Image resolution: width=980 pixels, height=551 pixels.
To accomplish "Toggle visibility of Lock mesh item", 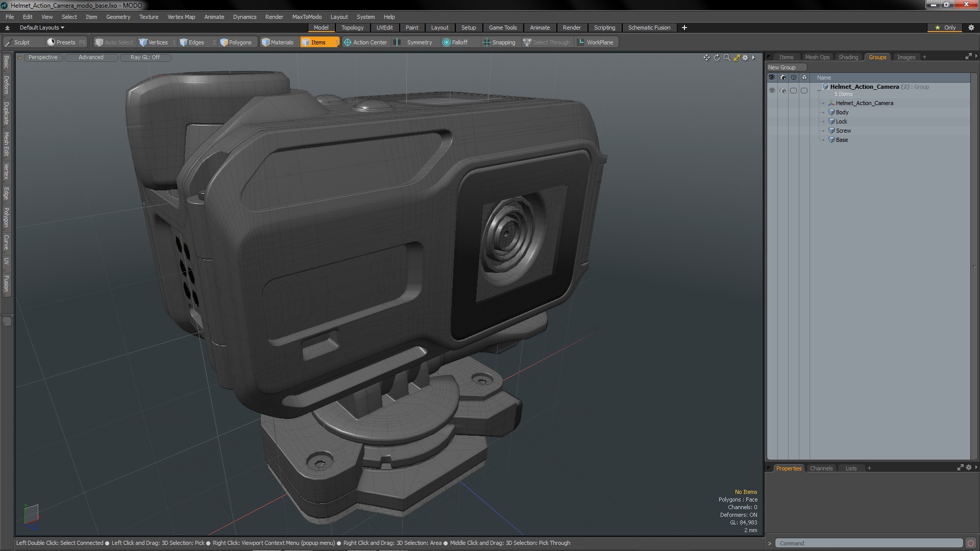I will pos(772,121).
